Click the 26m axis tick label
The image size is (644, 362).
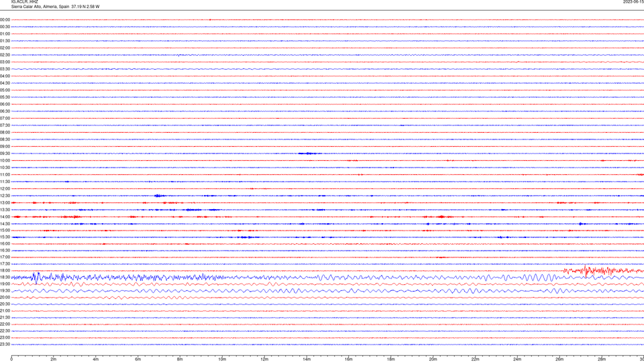(x=559, y=359)
